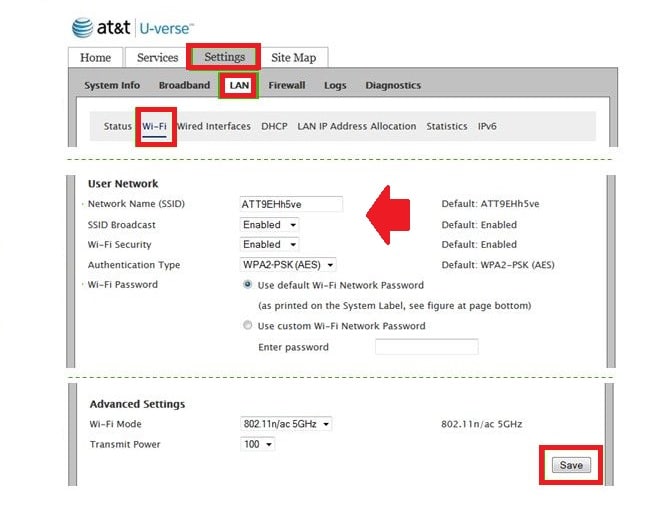Select the Firewall section
The width and height of the screenshot is (651, 509).
(x=286, y=86)
